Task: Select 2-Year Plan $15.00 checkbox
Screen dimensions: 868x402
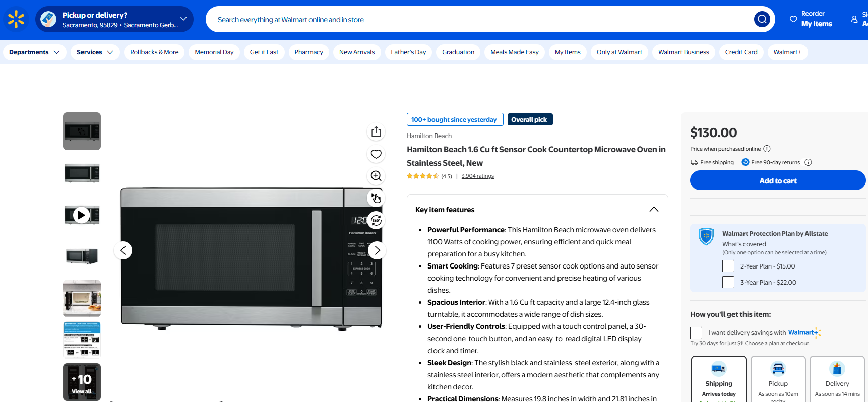Action: click(728, 266)
